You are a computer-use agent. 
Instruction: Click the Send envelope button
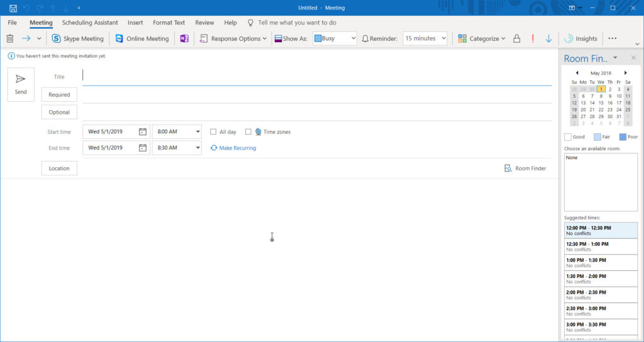pos(21,84)
